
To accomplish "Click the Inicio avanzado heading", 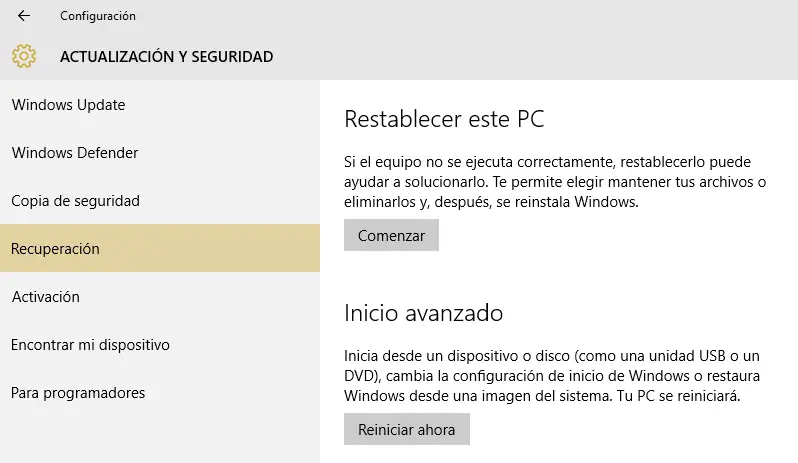I will tap(423, 313).
